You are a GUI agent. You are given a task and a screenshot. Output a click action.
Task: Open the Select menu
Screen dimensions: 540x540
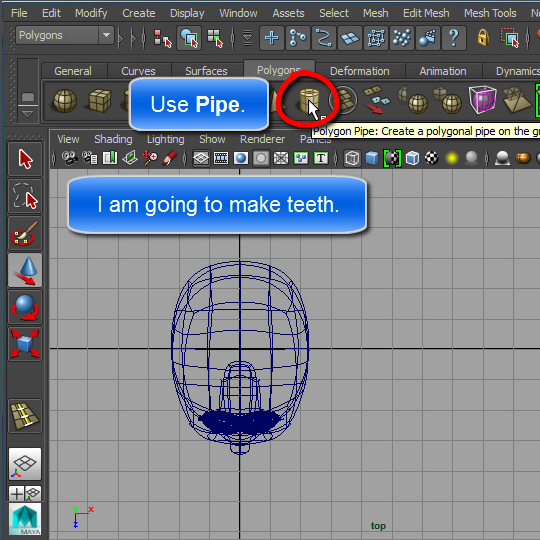[x=334, y=13]
